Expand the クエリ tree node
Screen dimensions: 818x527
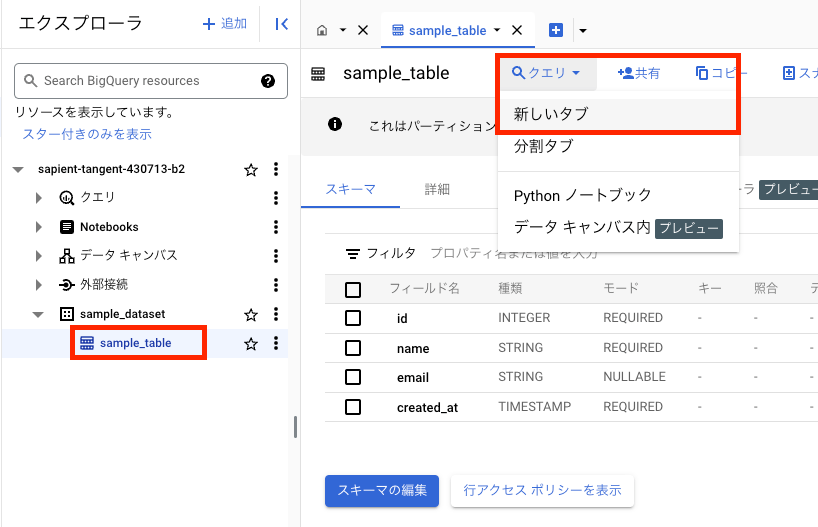click(x=39, y=198)
